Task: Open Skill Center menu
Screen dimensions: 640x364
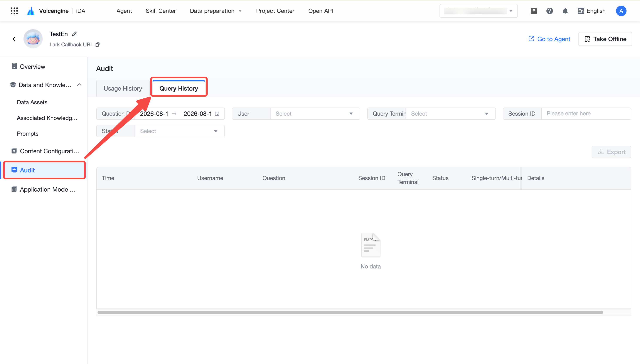Action: click(x=161, y=11)
